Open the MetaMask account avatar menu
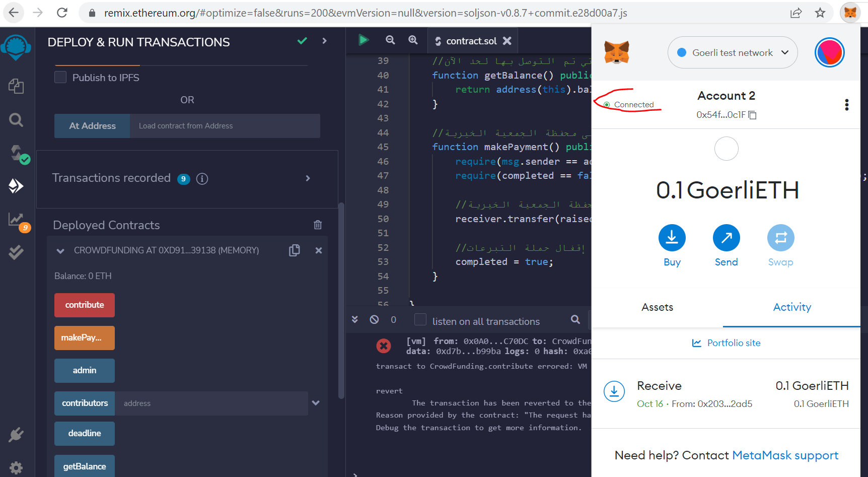Screen dimensions: 868x477 tap(829, 52)
